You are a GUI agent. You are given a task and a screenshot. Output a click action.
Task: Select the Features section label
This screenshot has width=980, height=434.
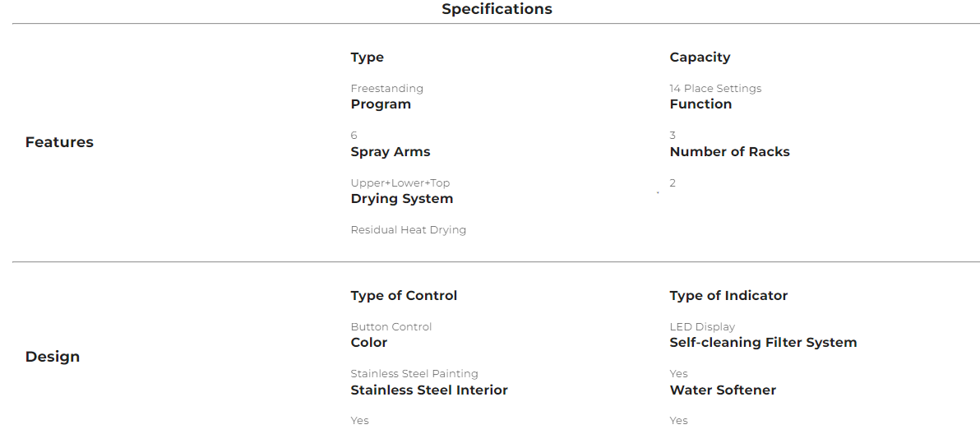coord(59,142)
